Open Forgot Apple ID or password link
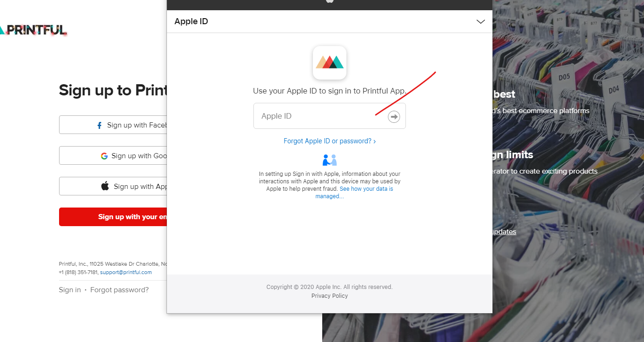644x342 pixels. pos(330,141)
